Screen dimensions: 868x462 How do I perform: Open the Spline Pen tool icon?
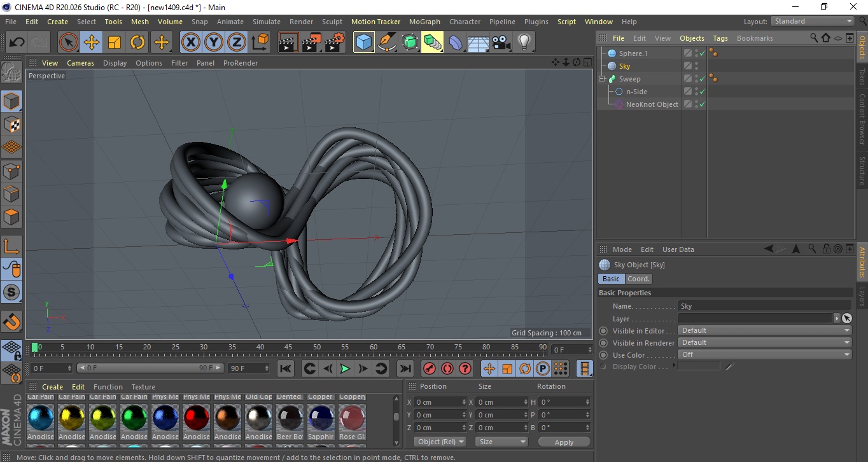coord(387,43)
